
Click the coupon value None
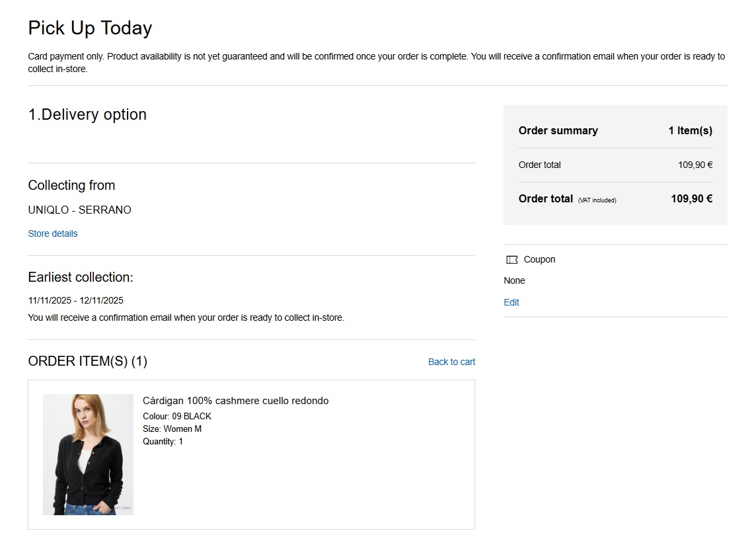click(x=514, y=280)
